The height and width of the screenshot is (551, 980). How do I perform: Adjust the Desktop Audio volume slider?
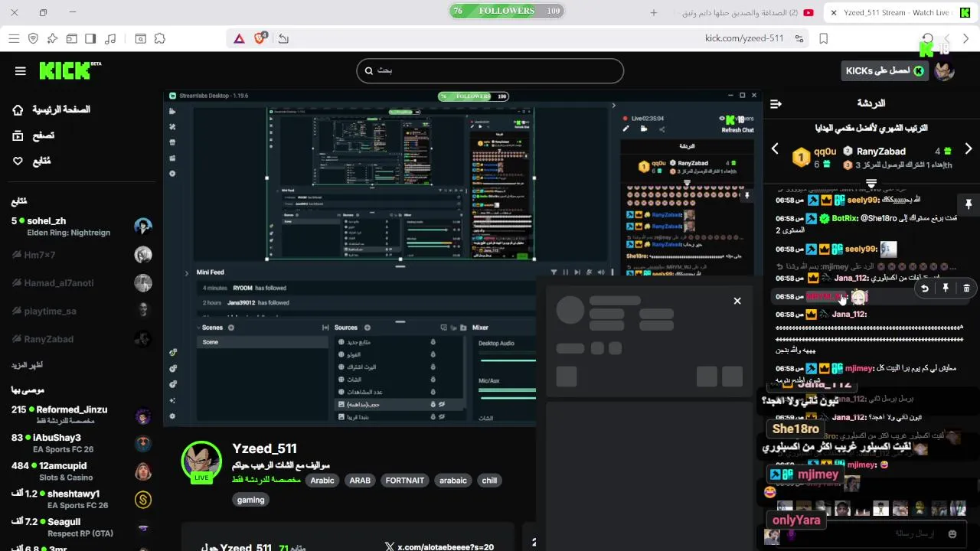[x=507, y=360]
